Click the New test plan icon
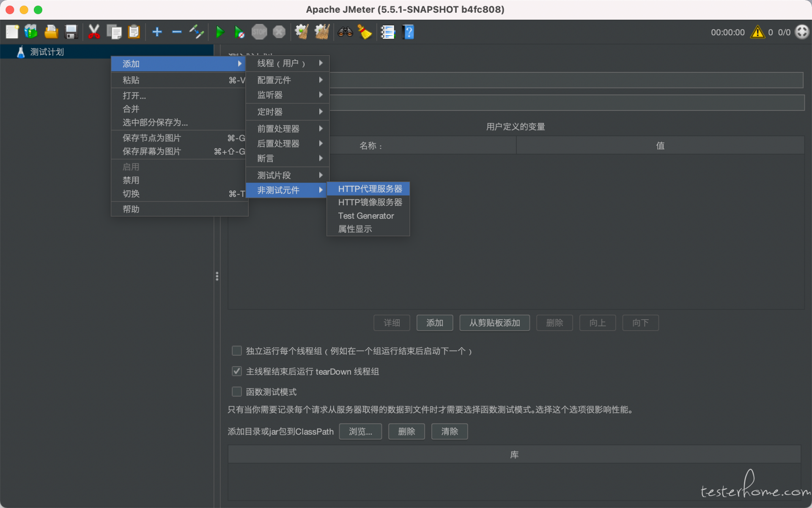Image resolution: width=812 pixels, height=508 pixels. [x=12, y=32]
